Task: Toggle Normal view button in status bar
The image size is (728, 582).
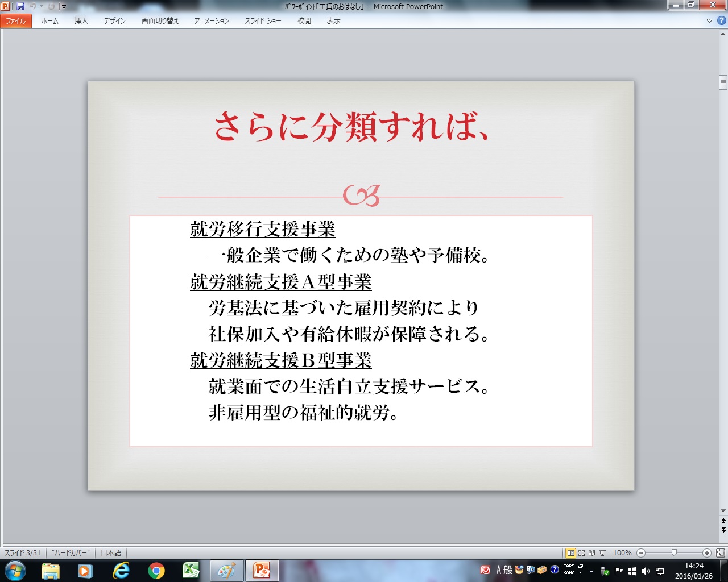Action: 570,553
